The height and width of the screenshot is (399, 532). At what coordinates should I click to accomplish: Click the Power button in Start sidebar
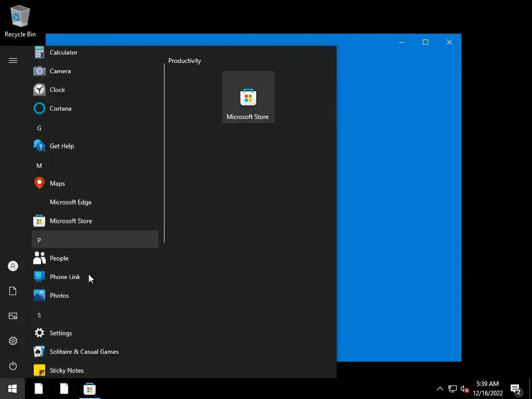click(x=13, y=366)
